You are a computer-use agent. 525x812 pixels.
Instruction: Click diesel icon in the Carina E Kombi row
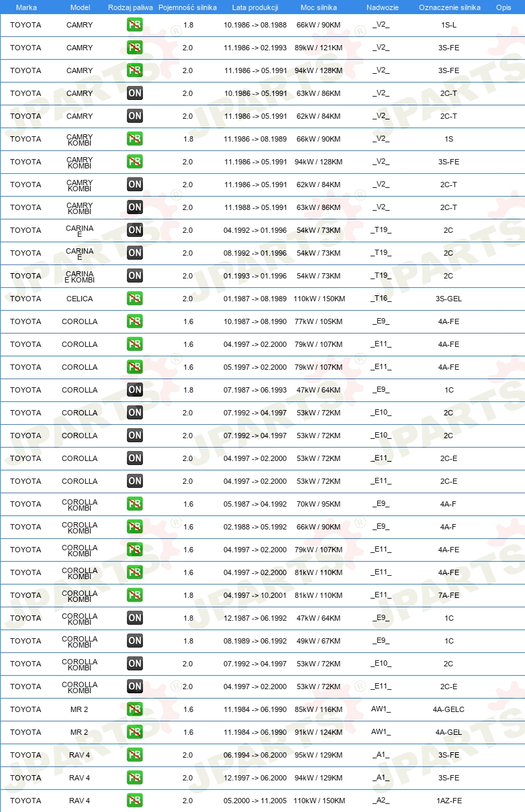coord(135,276)
